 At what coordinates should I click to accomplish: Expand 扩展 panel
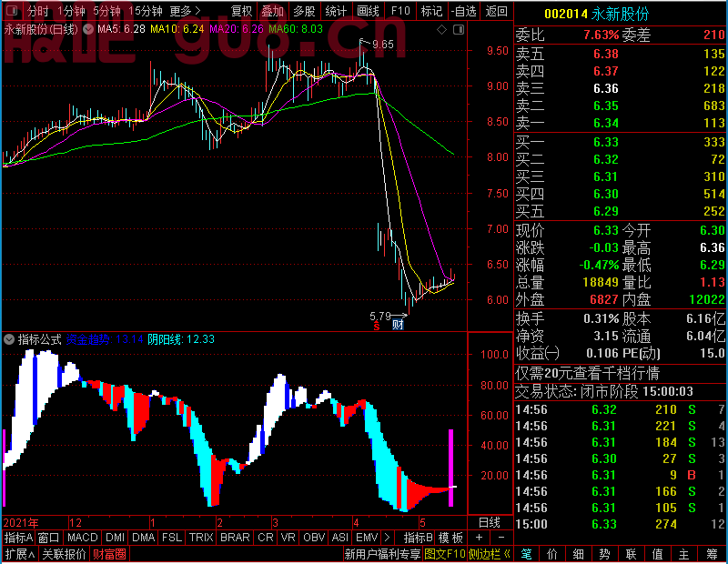click(x=20, y=554)
